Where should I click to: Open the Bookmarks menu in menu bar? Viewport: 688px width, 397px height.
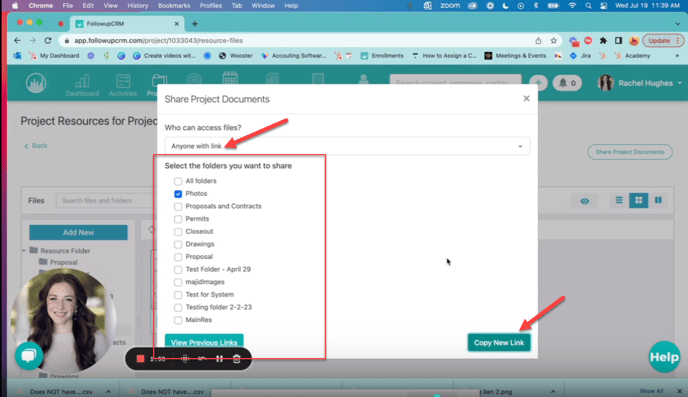click(174, 6)
